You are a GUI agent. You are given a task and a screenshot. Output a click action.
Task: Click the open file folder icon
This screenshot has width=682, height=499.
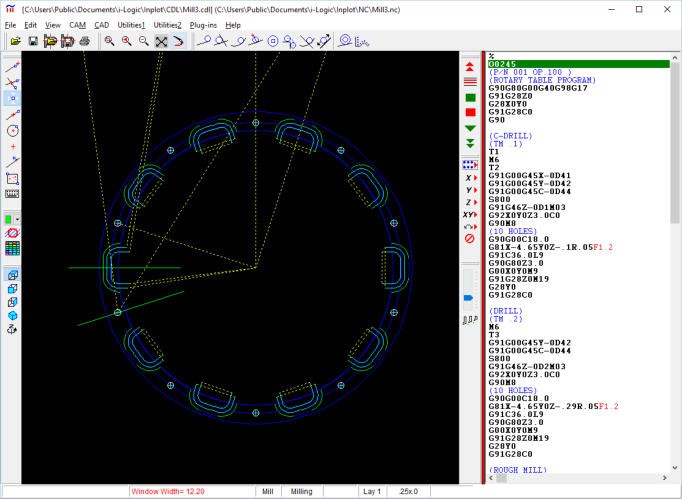pos(15,41)
